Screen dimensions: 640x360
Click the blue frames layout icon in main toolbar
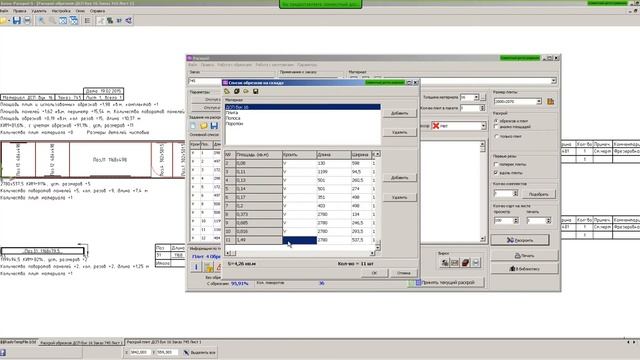74,20
